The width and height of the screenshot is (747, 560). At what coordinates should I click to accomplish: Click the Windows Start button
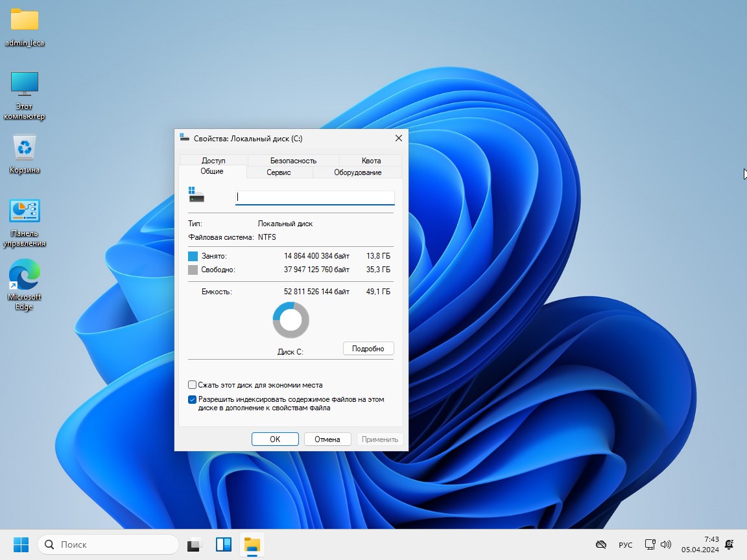pos(21,544)
